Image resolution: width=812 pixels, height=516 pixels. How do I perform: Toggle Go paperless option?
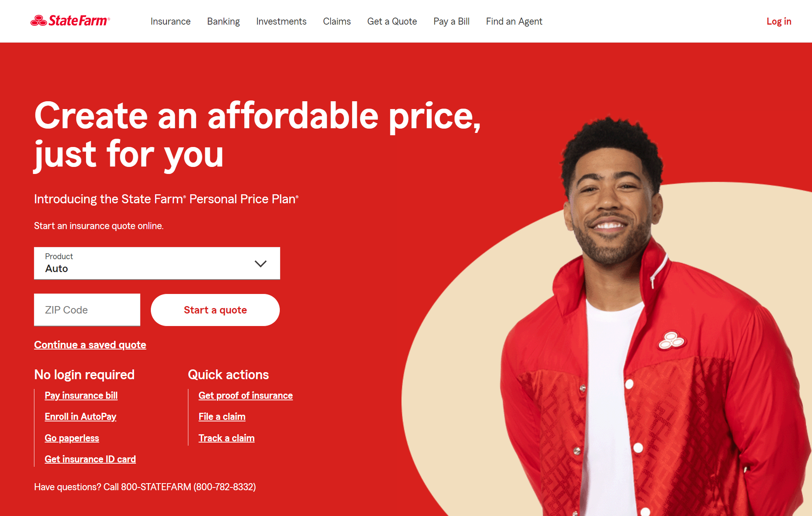72,438
